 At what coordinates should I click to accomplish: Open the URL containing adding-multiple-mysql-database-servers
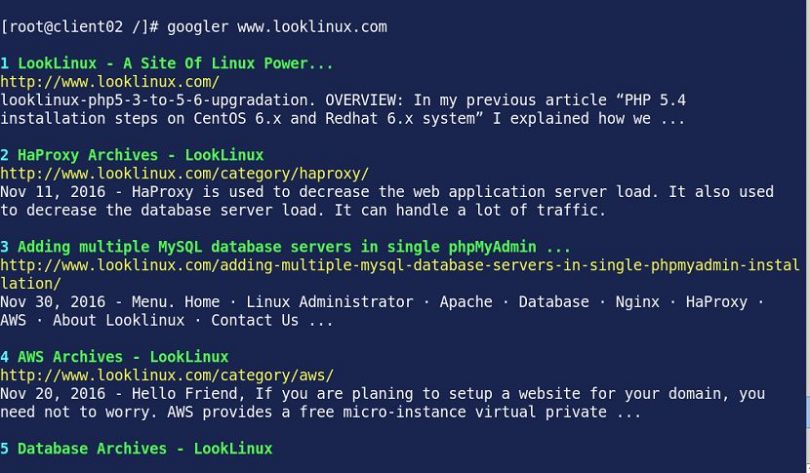pyautogui.click(x=400, y=265)
